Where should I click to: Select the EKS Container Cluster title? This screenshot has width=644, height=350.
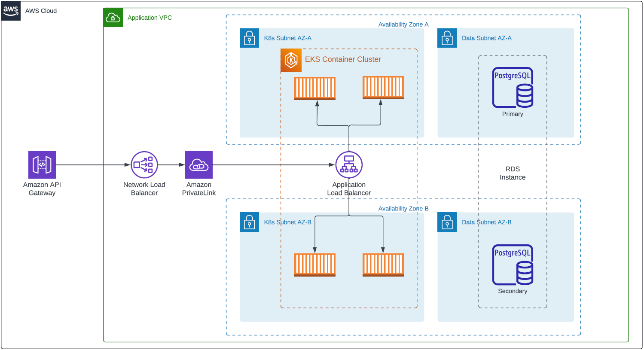[x=343, y=59]
